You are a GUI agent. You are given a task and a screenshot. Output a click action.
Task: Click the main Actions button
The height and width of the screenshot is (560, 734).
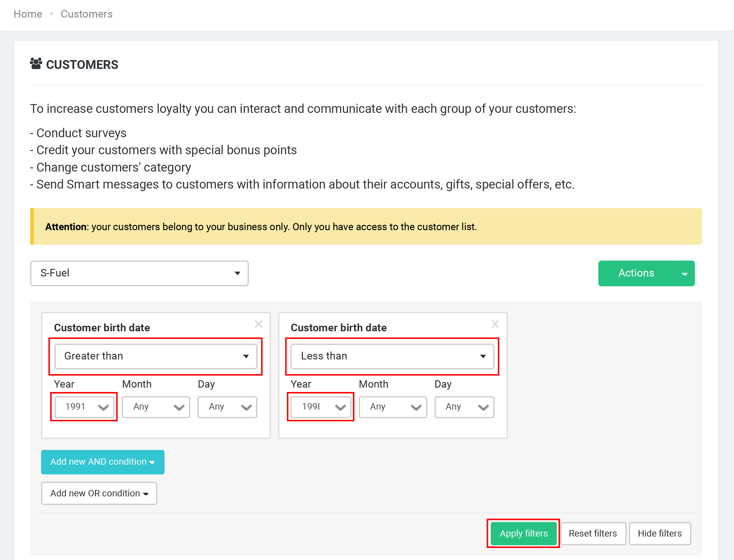[636, 273]
